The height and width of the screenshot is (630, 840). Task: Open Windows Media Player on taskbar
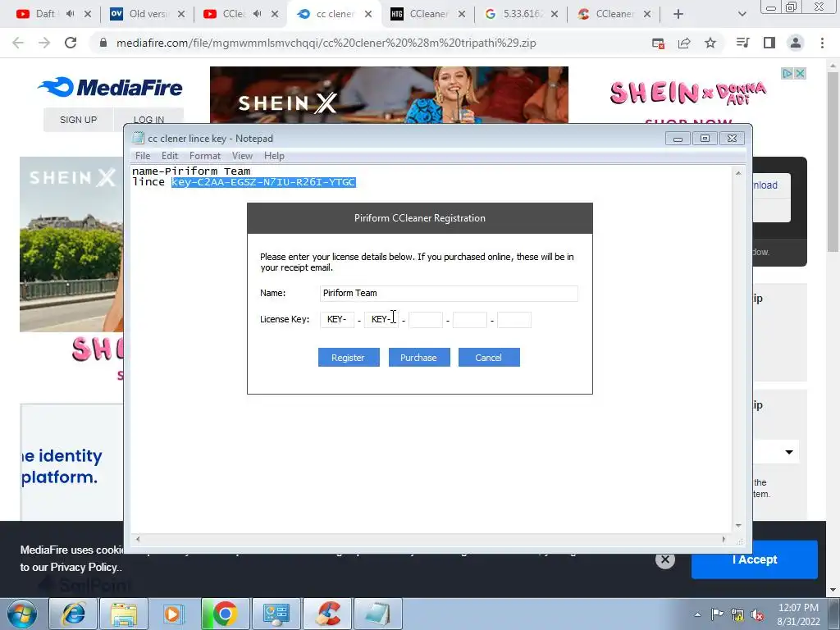174,614
